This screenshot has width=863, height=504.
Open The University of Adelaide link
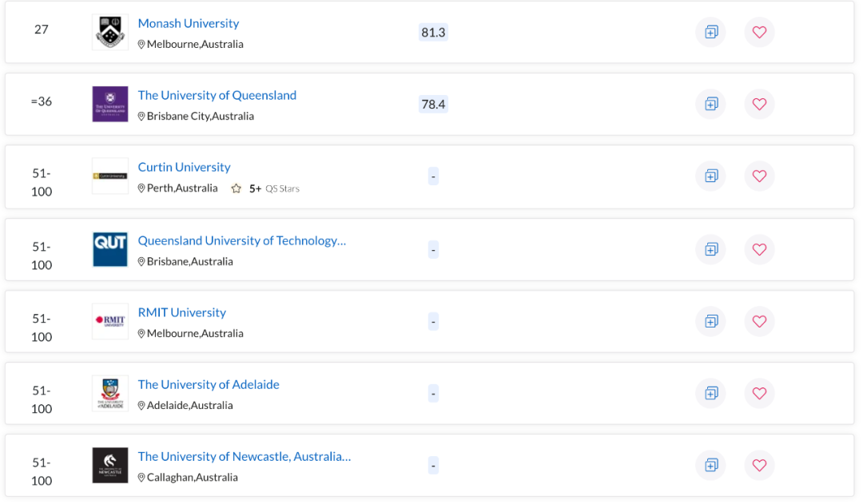point(209,384)
